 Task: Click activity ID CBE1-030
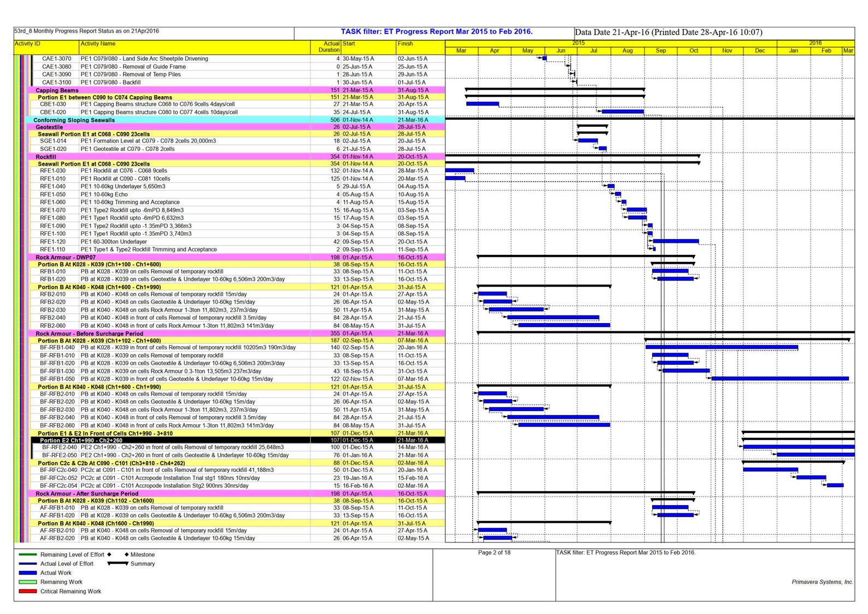[53, 104]
